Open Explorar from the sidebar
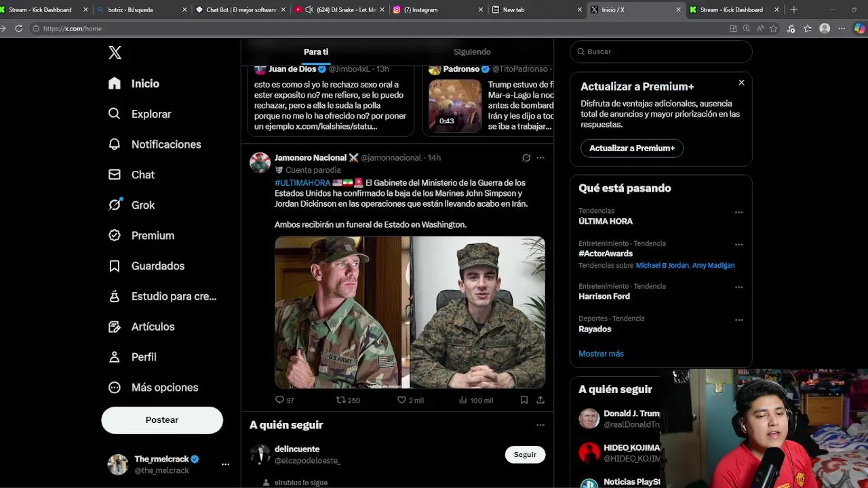Image resolution: width=868 pixels, height=488 pixels. coord(139,114)
